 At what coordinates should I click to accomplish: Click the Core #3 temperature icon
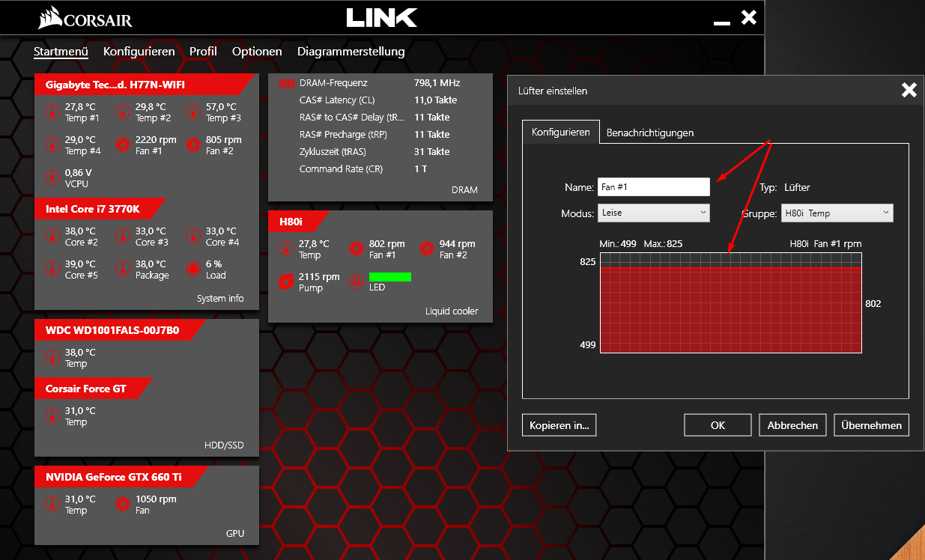pyautogui.click(x=122, y=237)
